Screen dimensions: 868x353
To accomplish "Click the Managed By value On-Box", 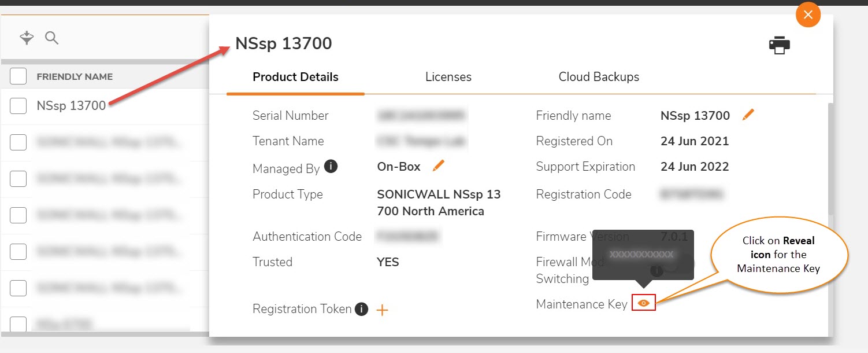I will coord(399,167).
